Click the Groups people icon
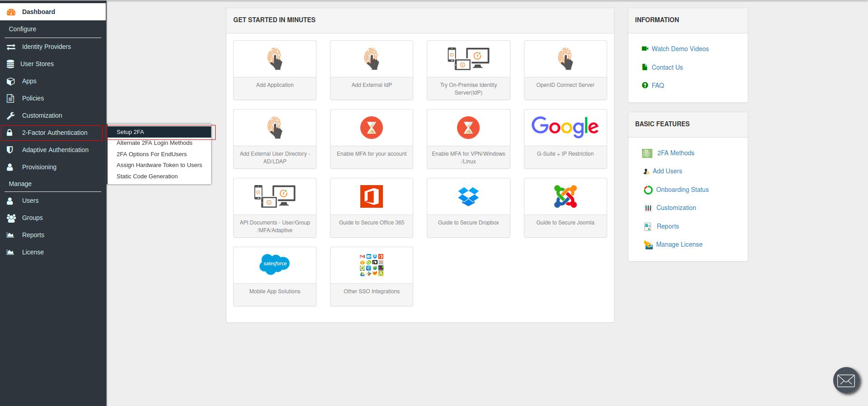Image resolution: width=868 pixels, height=406 pixels. (11, 218)
